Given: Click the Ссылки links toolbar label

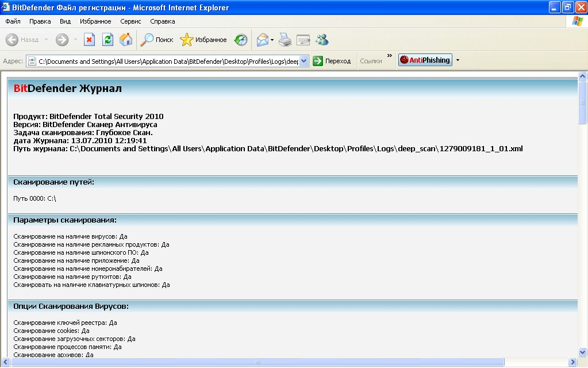Looking at the screenshot, I should (x=371, y=61).
